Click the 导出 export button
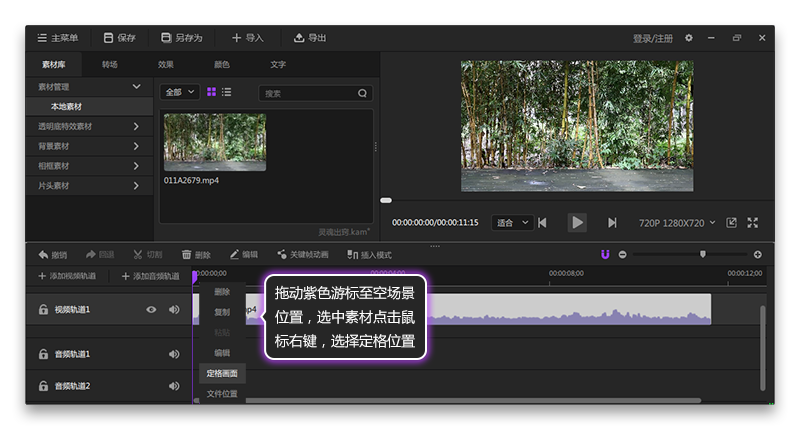This screenshot has height=430, width=800. point(310,38)
